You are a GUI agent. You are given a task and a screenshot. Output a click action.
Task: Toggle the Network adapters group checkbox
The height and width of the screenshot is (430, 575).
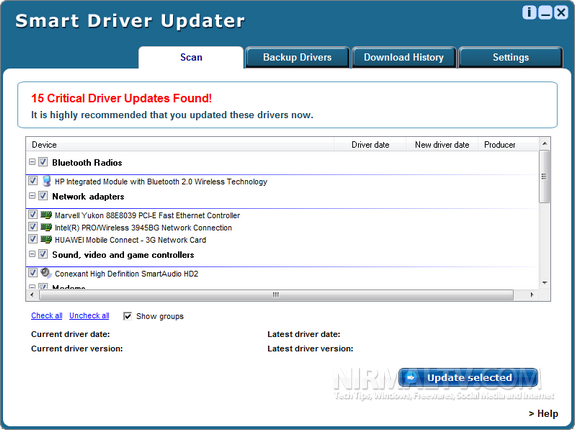click(43, 196)
